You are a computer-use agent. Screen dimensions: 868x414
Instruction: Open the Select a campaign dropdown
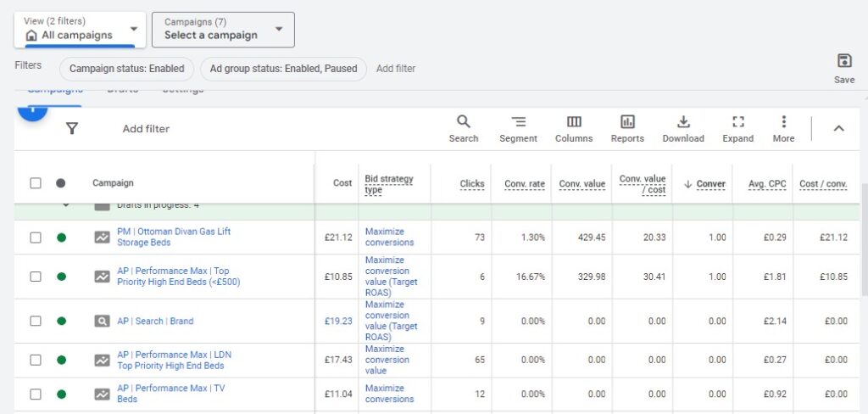point(223,29)
